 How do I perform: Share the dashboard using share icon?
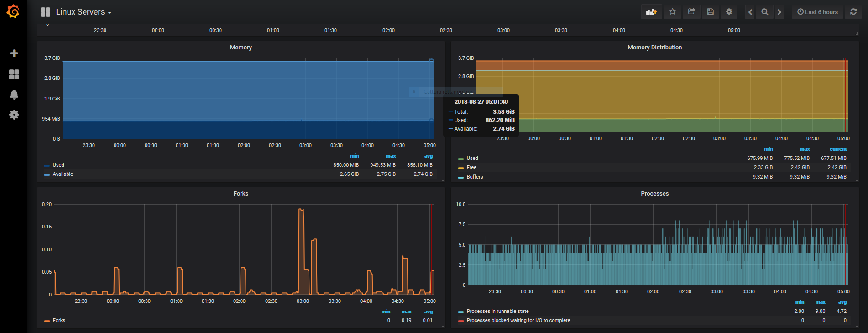click(691, 12)
